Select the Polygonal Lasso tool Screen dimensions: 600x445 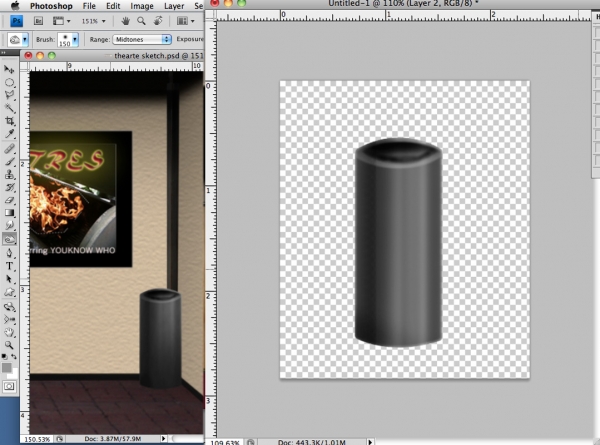[9, 95]
